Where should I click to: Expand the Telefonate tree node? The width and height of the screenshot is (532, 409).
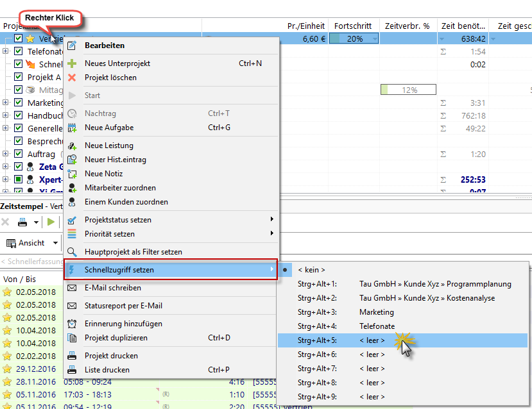(x=6, y=51)
